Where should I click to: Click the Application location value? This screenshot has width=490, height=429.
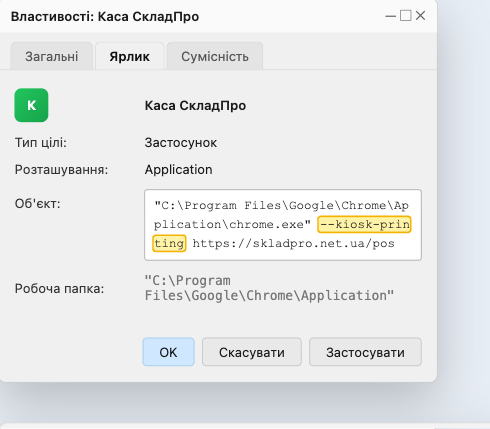178,170
